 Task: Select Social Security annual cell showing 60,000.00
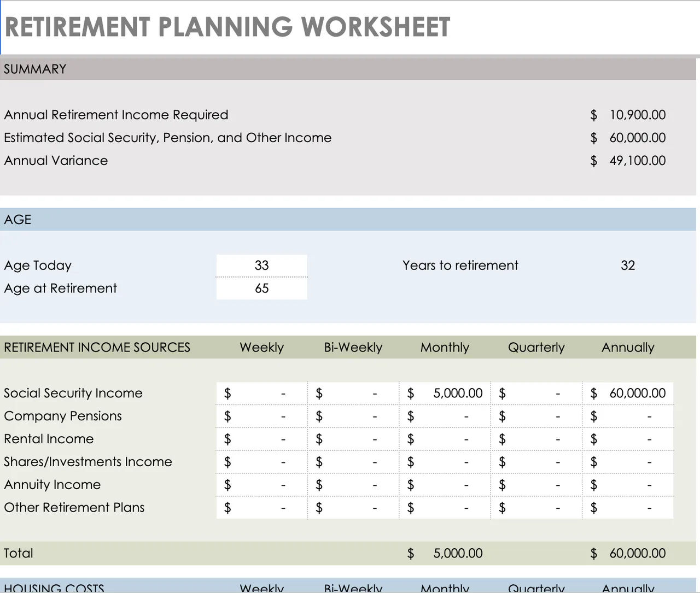[x=628, y=394]
